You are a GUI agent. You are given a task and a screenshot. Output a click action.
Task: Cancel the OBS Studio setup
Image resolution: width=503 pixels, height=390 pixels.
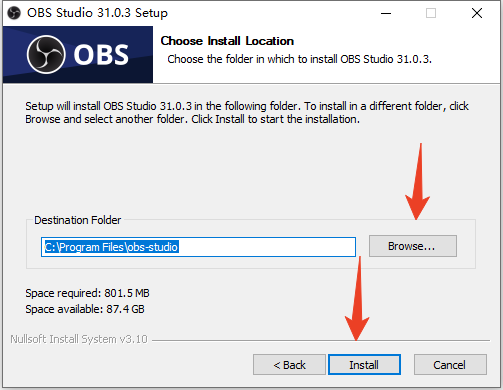tap(450, 365)
